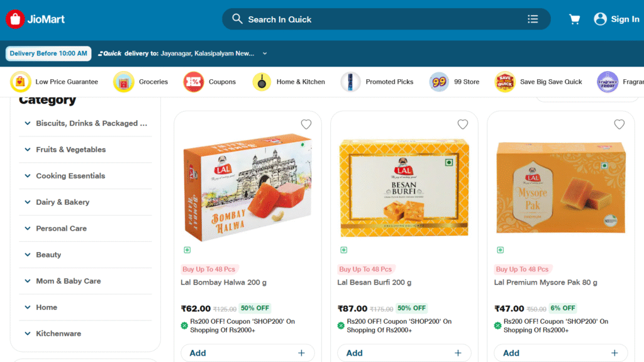The height and width of the screenshot is (362, 644).
Task: Expand the delivery location dropdown
Action: [265, 53]
